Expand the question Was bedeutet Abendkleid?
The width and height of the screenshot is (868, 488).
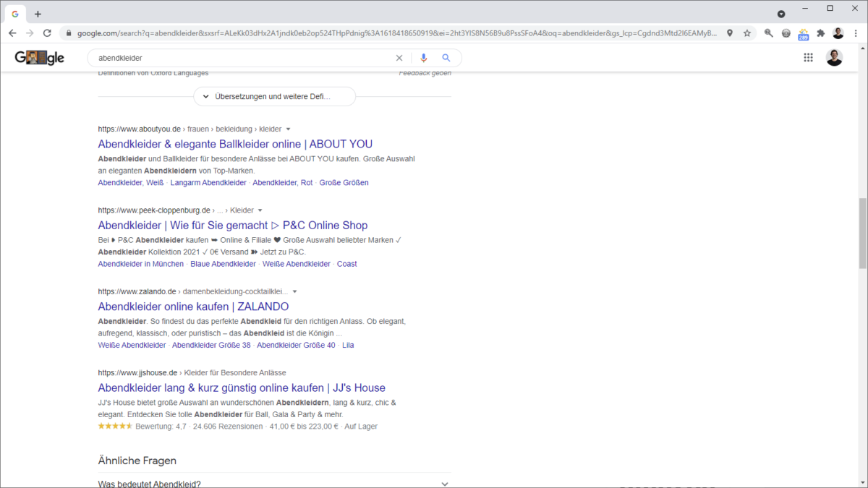(x=274, y=484)
